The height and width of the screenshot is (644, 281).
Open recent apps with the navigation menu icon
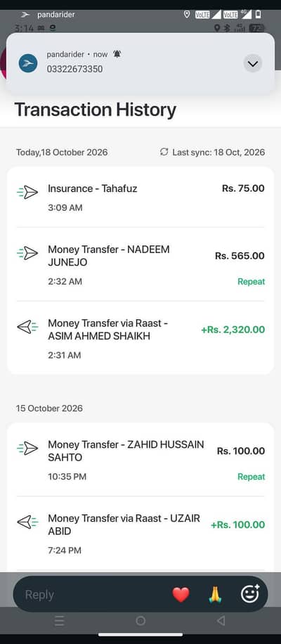59,621
